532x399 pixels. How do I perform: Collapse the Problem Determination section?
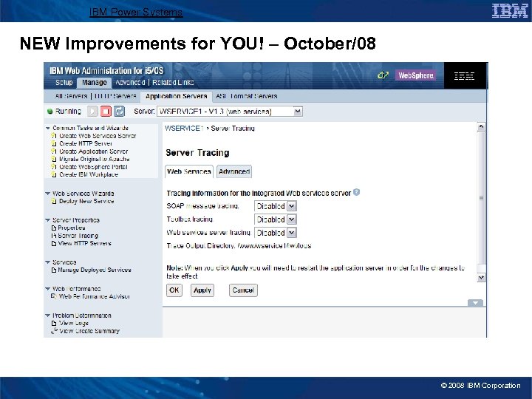click(x=48, y=316)
